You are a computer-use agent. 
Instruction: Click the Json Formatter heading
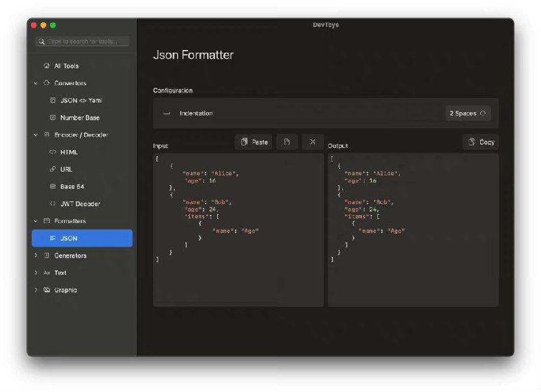pyautogui.click(x=193, y=55)
